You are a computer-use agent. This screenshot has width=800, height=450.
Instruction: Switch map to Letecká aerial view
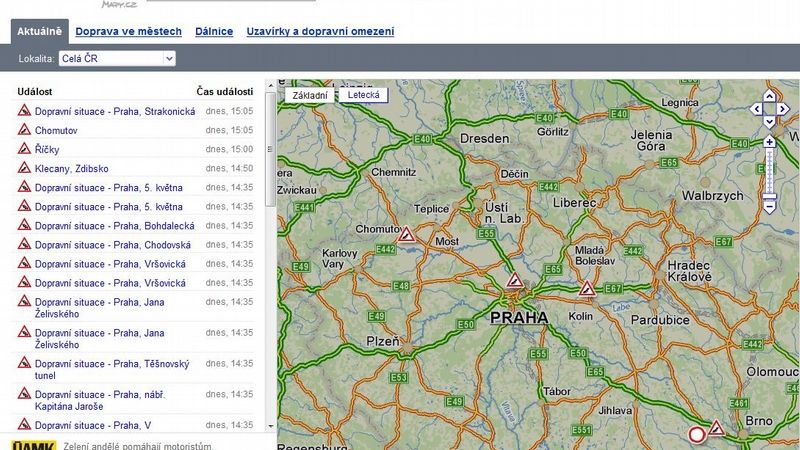(362, 95)
